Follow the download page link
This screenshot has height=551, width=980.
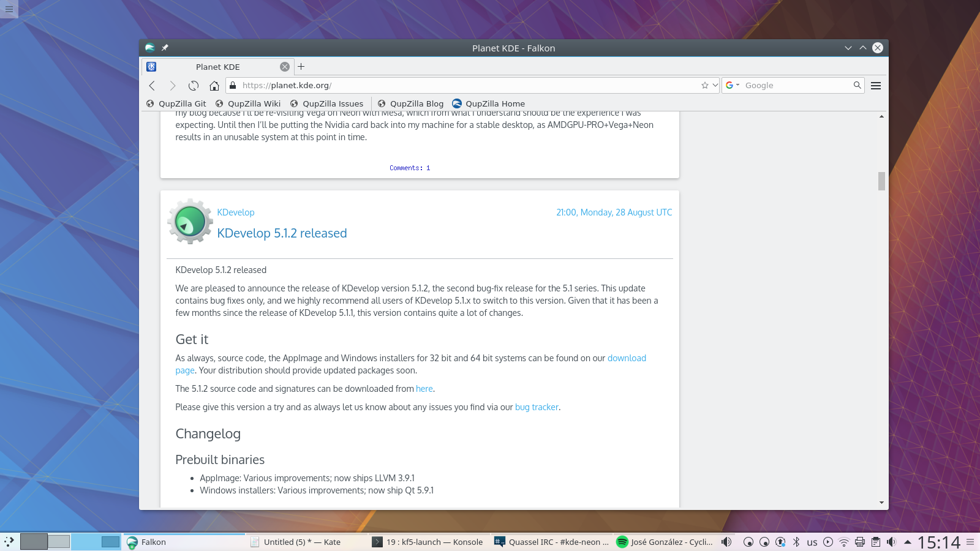[x=626, y=358]
